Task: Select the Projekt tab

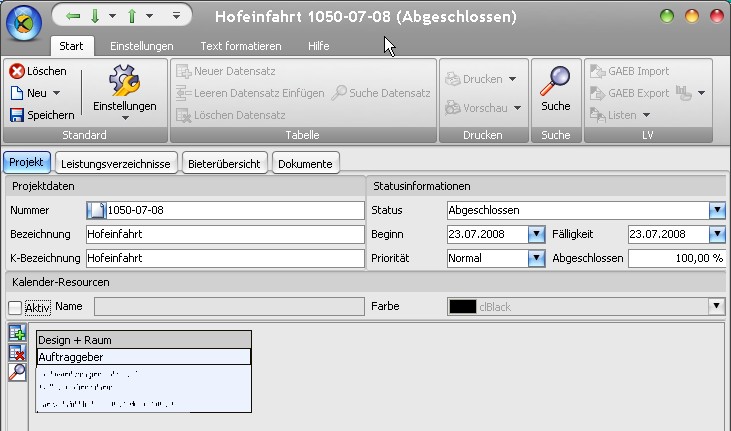Action: click(26, 162)
